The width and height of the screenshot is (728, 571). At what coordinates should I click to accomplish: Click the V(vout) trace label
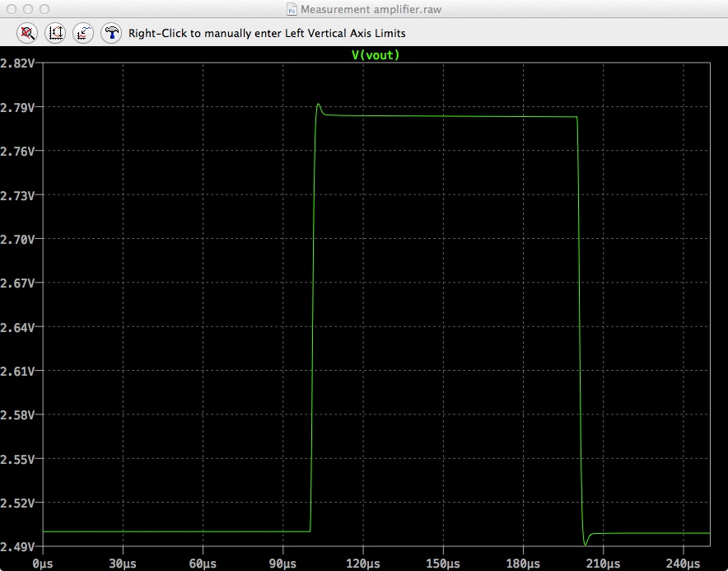click(x=376, y=55)
